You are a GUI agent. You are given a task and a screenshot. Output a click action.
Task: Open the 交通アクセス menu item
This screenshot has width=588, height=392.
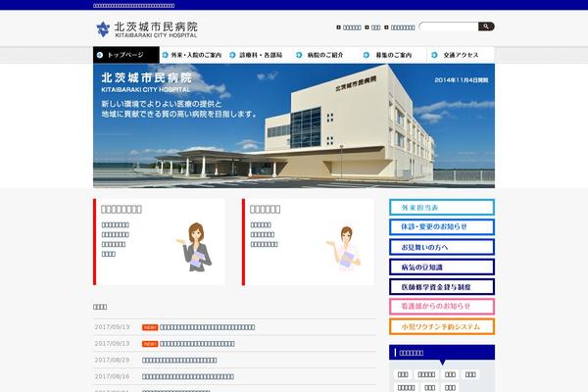461,55
